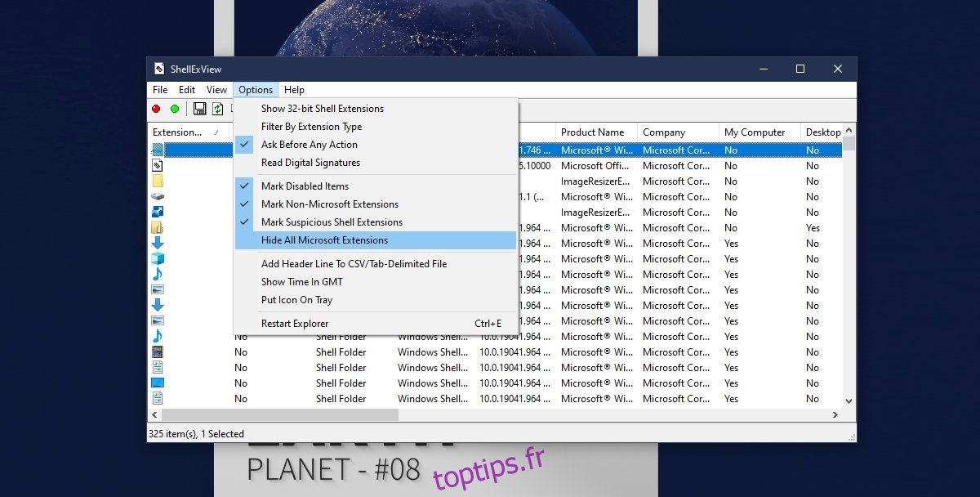The image size is (980, 497).
Task: Choose Filter By Extension Type
Action: pyautogui.click(x=376, y=127)
